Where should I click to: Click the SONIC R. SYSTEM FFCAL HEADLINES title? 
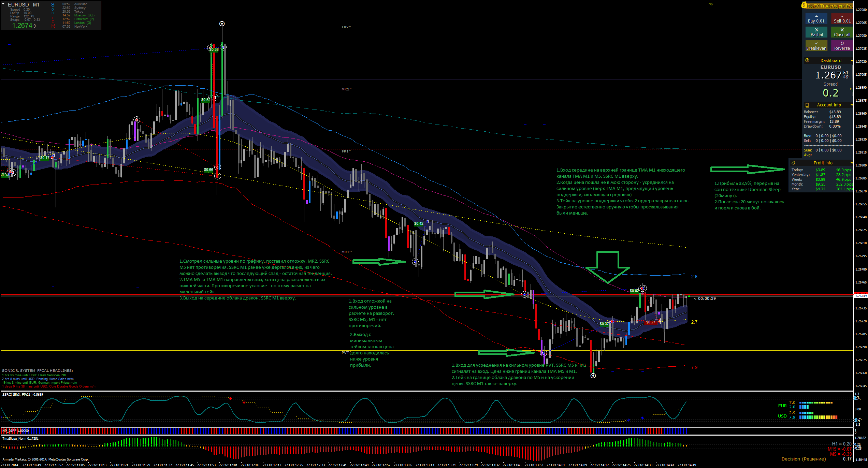(x=37, y=370)
